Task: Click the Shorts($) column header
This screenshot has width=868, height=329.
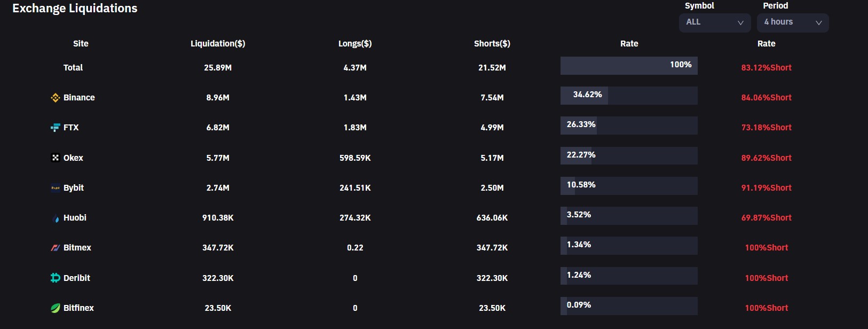Action: pyautogui.click(x=492, y=44)
